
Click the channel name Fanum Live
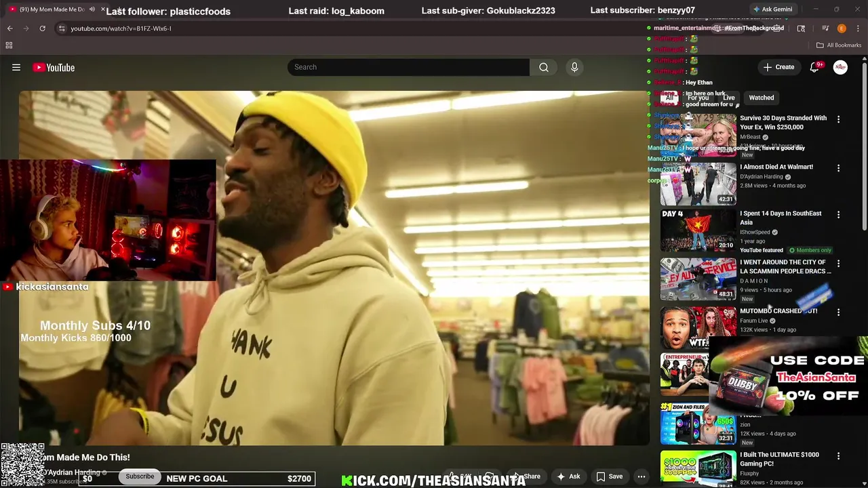click(754, 321)
